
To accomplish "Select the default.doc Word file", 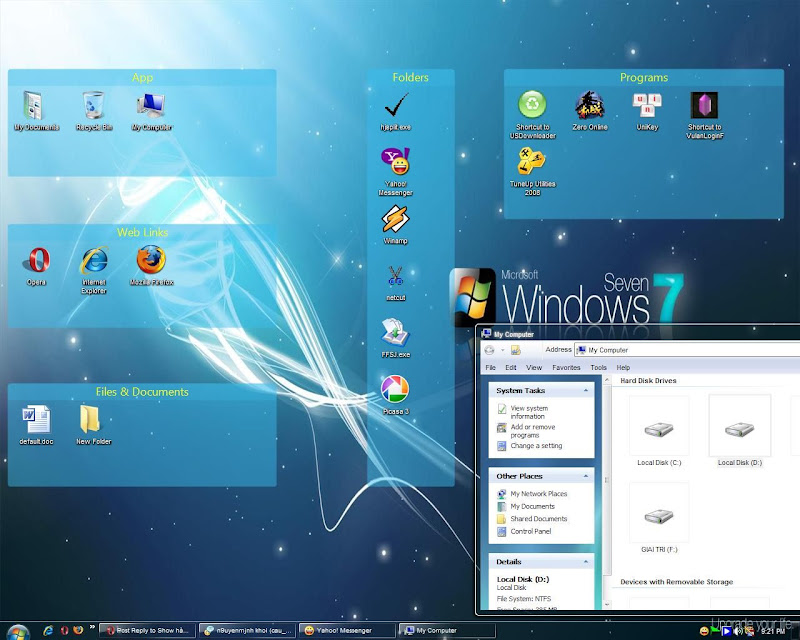I will pos(36,425).
